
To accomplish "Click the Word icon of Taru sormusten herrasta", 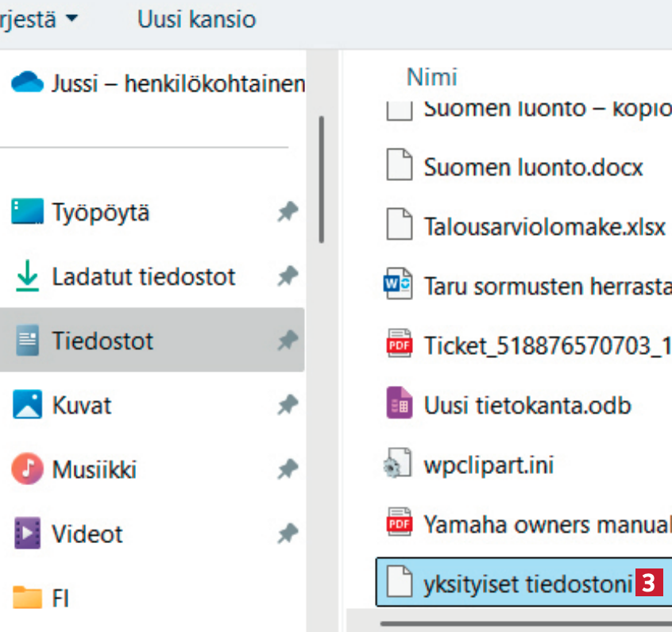I will pyautogui.click(x=399, y=285).
